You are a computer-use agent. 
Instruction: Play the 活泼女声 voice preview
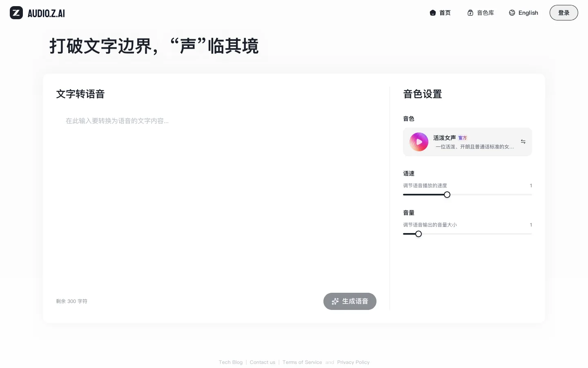[x=419, y=142]
